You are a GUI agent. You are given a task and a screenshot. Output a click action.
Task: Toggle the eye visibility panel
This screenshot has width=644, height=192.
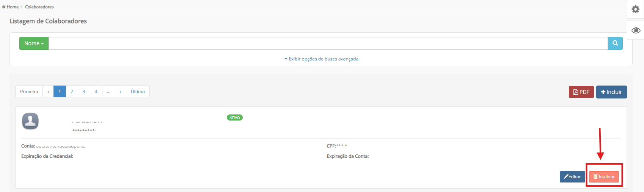(x=636, y=30)
